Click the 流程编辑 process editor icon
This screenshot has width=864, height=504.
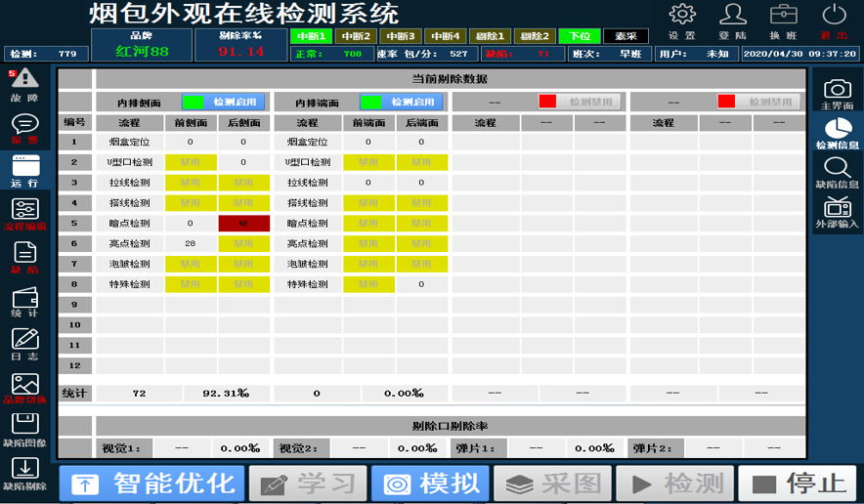tap(24, 210)
